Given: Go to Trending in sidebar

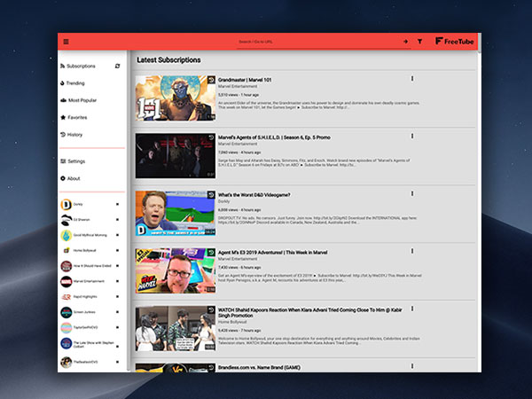Looking at the screenshot, I should (x=73, y=83).
